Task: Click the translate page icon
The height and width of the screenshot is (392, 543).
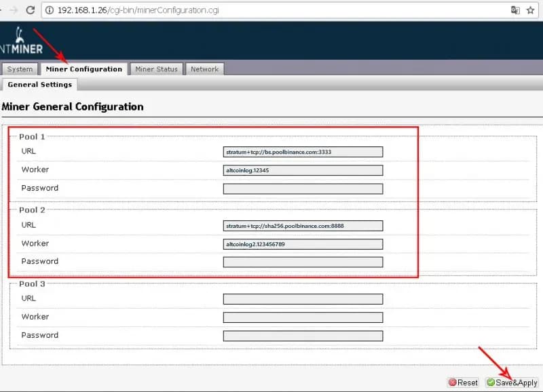Action: tap(515, 10)
